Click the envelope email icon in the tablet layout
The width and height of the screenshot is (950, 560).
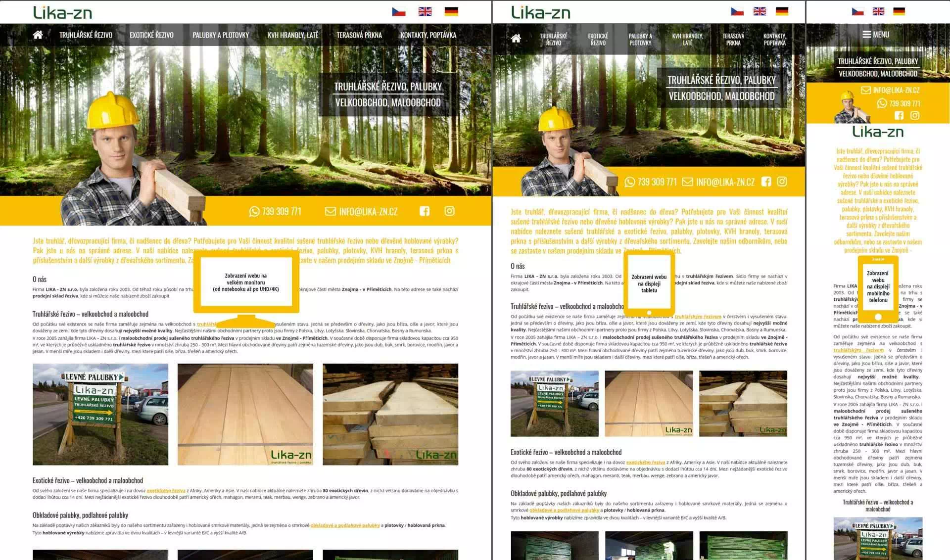(x=687, y=182)
